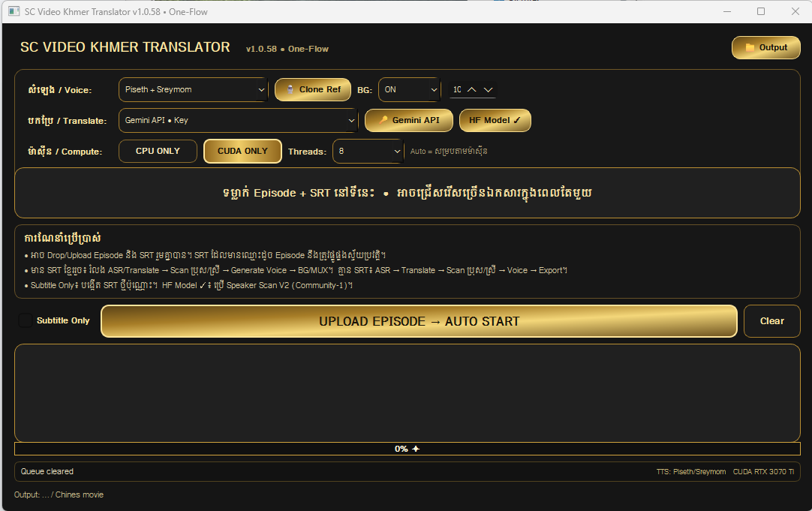The image size is (812, 511).
Task: Click the empty queue log area
Action: [x=408, y=393]
